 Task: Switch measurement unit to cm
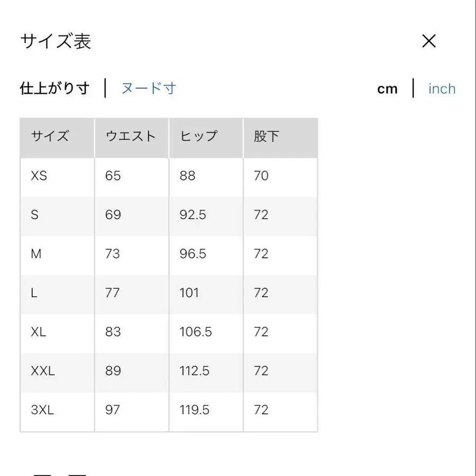(388, 88)
